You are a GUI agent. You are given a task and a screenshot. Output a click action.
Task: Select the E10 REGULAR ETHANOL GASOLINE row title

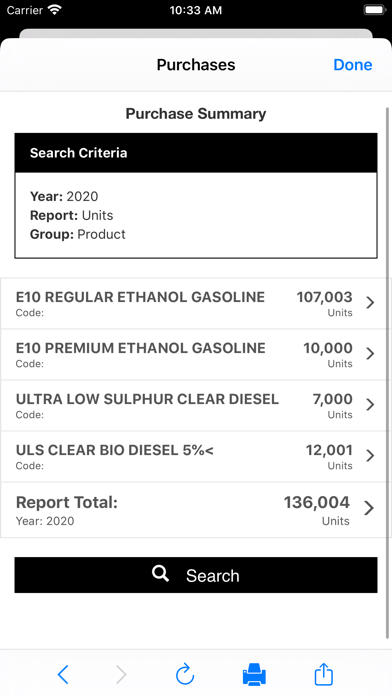140,297
